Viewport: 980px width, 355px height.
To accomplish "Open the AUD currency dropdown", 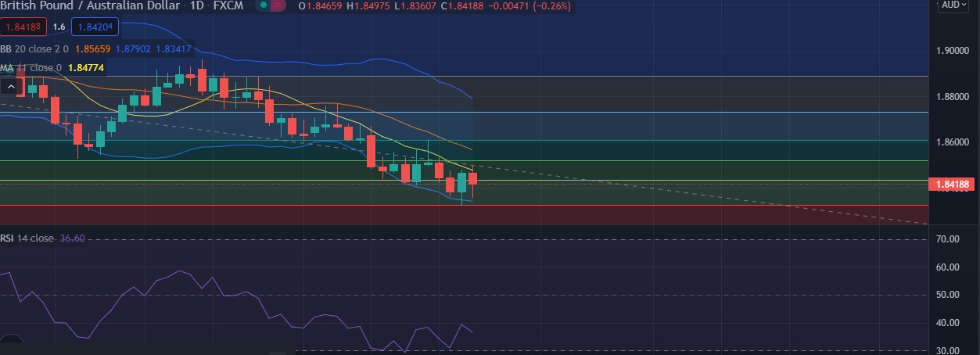I will [952, 5].
